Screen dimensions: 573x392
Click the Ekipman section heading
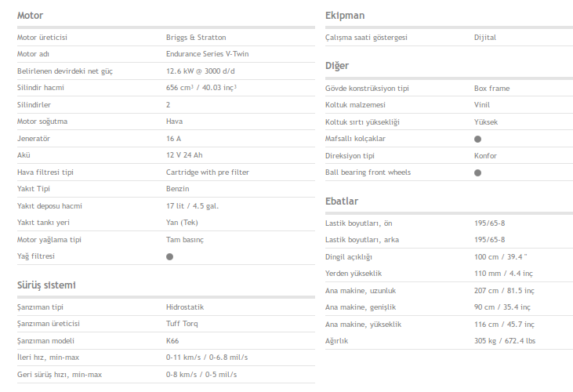click(345, 16)
